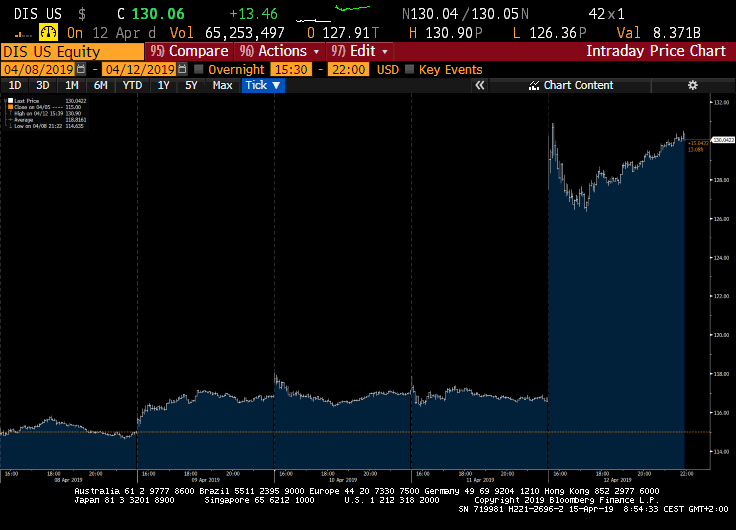Click the white Last Price legend marker
The width and height of the screenshot is (736, 530).
[x=10, y=100]
